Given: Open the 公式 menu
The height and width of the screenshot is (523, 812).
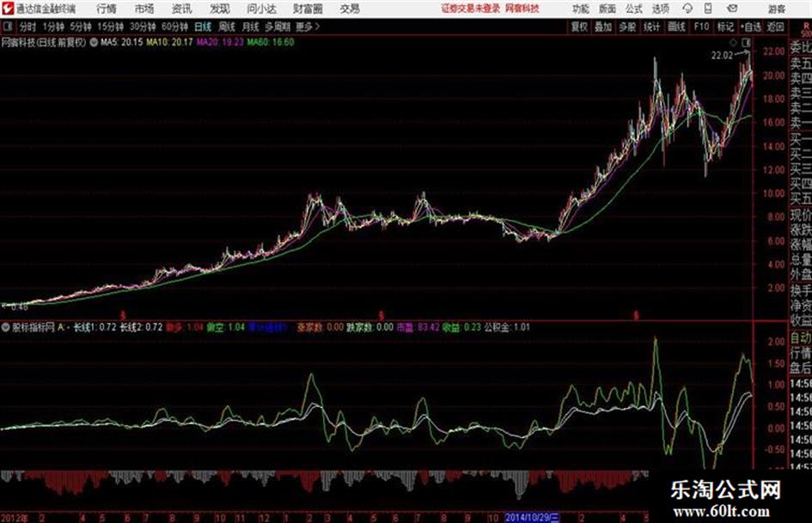Looking at the screenshot, I should click(x=634, y=9).
